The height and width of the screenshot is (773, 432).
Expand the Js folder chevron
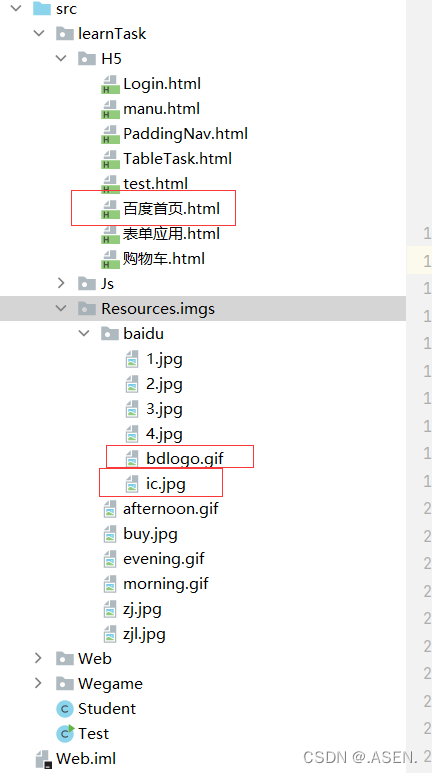(61, 283)
